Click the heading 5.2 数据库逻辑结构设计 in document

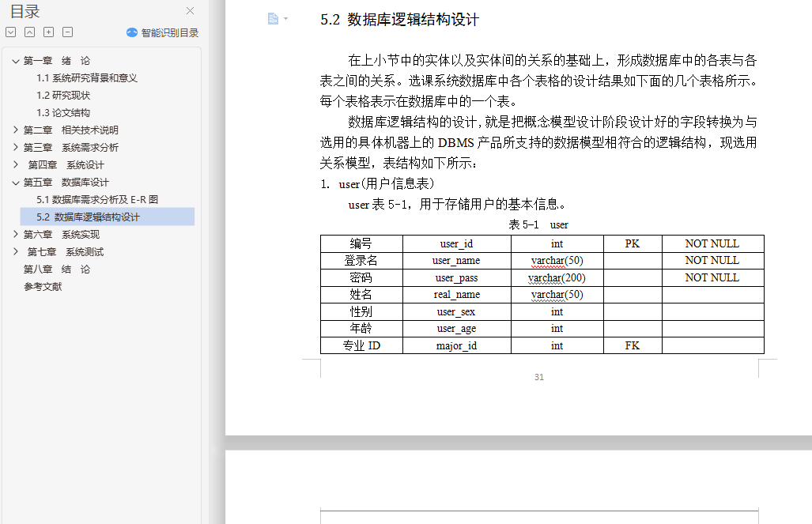(x=400, y=20)
